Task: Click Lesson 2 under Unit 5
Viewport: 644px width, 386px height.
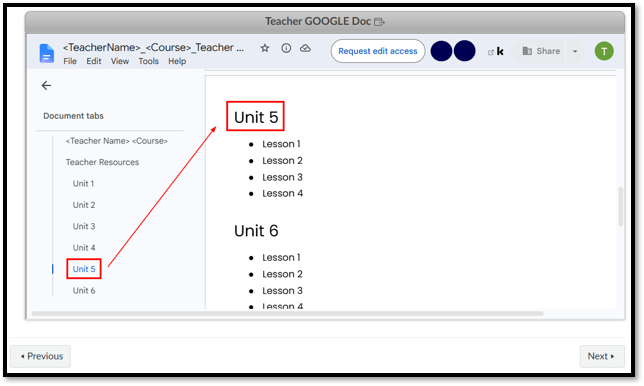Action: pyautogui.click(x=282, y=161)
